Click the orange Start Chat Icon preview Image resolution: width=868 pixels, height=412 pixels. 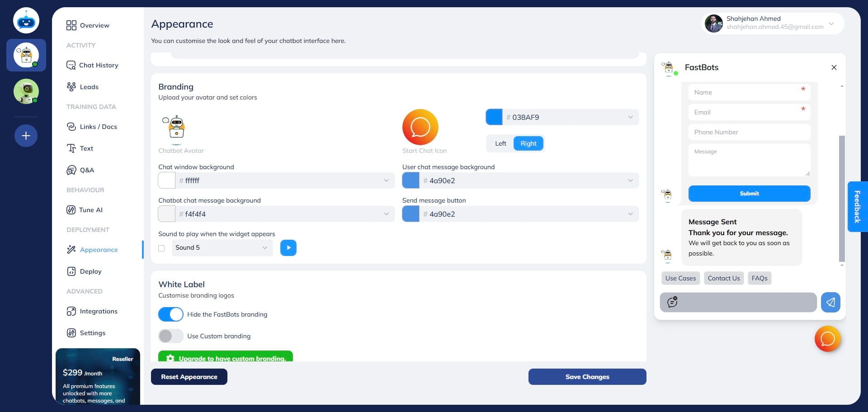420,127
